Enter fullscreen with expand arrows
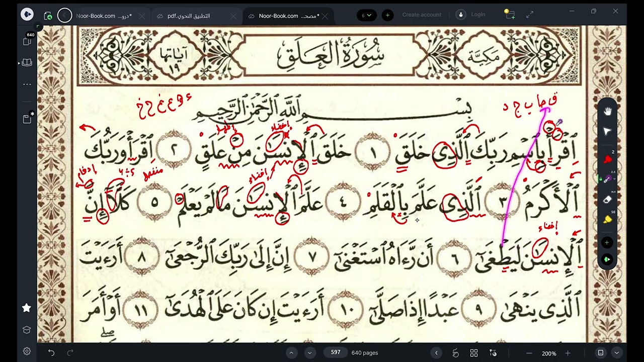644x362 pixels. 530,15
